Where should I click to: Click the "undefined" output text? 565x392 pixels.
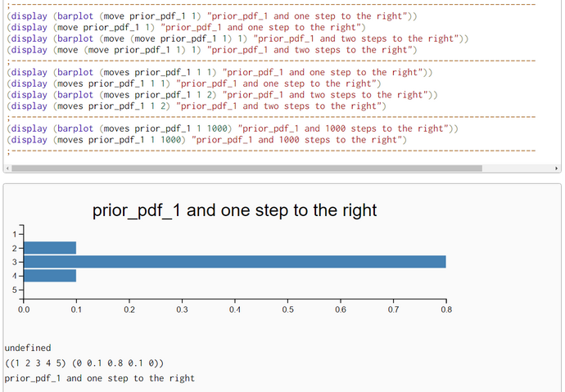point(28,348)
